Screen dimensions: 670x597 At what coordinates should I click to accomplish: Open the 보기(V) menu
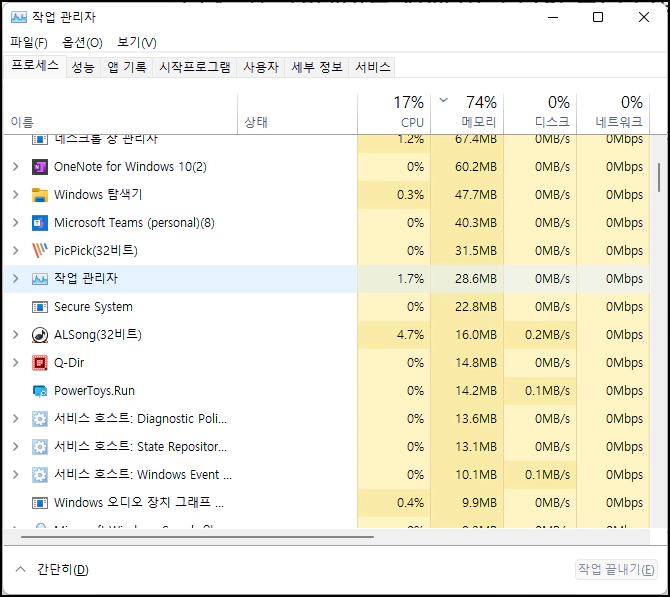(137, 42)
